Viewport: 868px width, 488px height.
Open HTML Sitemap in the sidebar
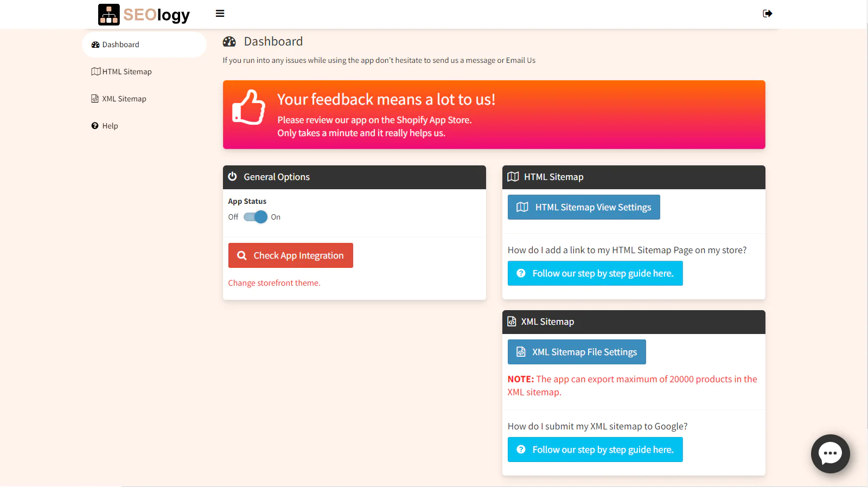[x=144, y=72]
